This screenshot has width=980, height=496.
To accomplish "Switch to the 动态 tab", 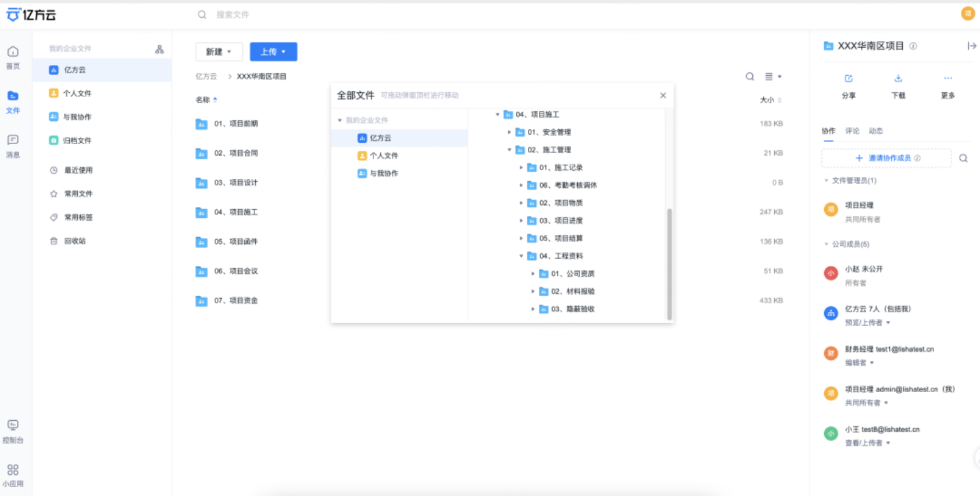I will point(877,130).
